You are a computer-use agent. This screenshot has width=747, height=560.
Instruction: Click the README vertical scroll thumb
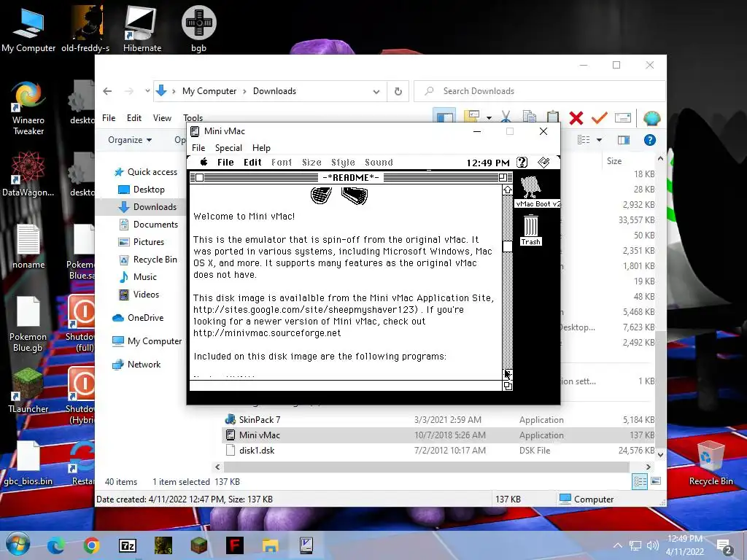pos(508,246)
